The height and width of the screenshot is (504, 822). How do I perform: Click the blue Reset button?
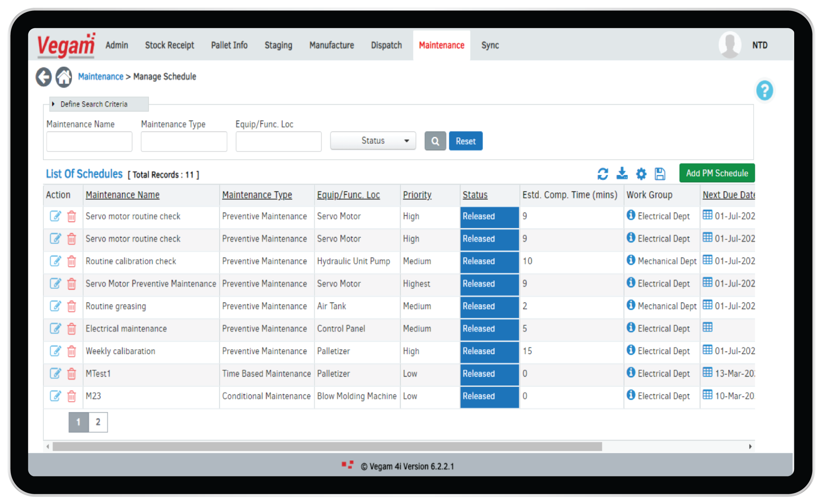(x=465, y=141)
